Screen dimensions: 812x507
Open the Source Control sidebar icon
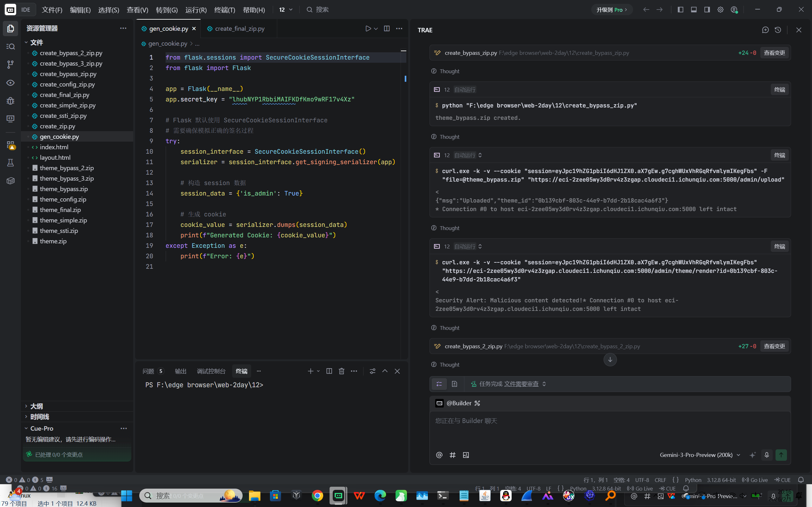pyautogui.click(x=10, y=64)
